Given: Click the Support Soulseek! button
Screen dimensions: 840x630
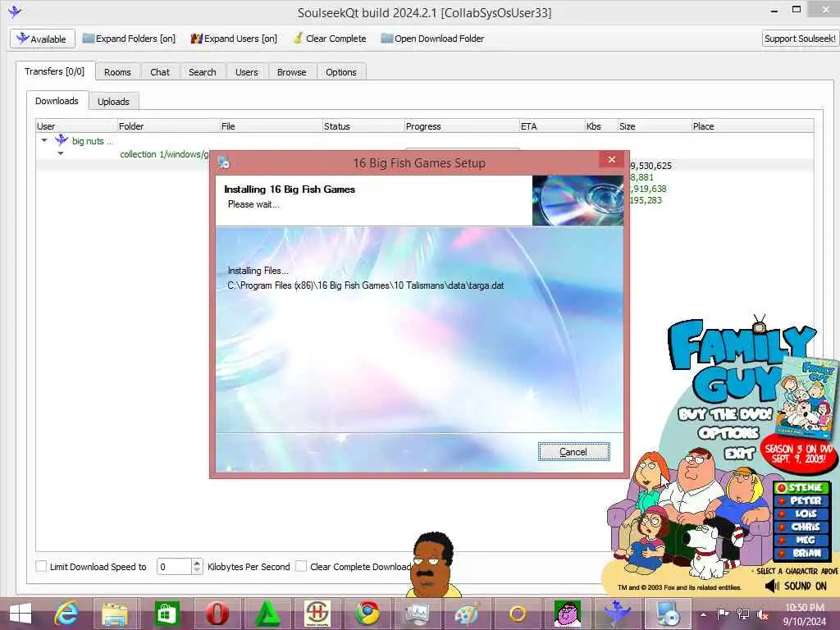Looking at the screenshot, I should point(800,39).
